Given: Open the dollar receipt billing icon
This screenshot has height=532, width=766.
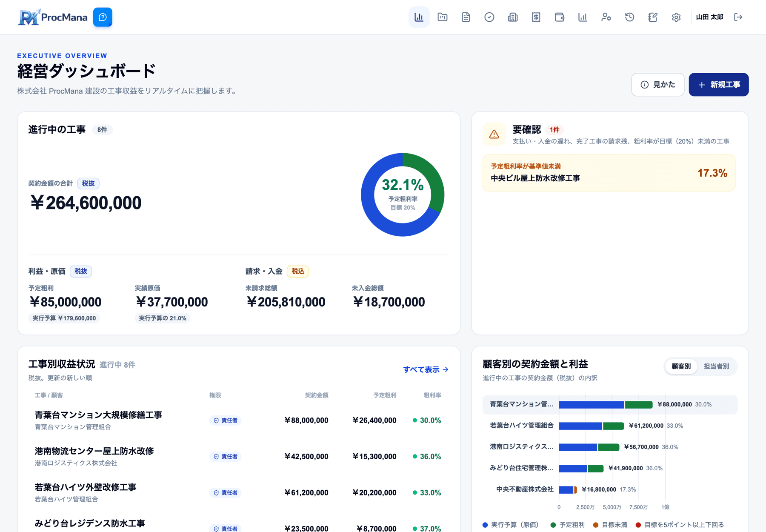Looking at the screenshot, I should coord(536,17).
